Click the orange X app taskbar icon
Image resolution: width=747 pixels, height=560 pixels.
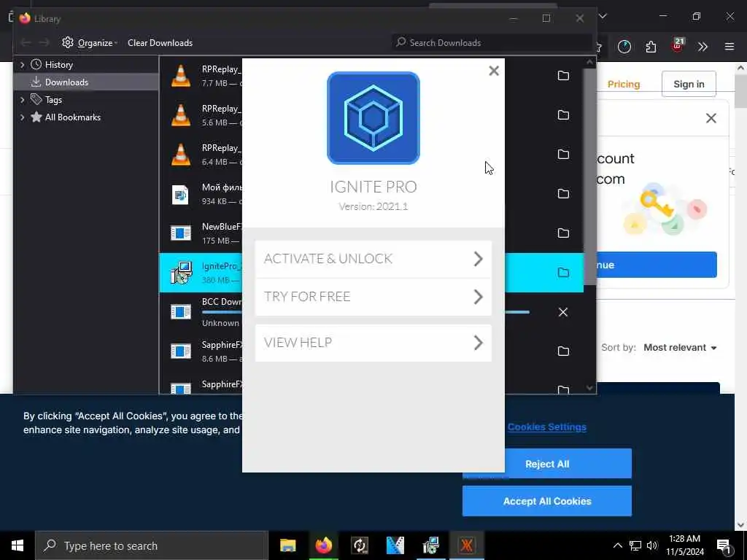(x=466, y=545)
